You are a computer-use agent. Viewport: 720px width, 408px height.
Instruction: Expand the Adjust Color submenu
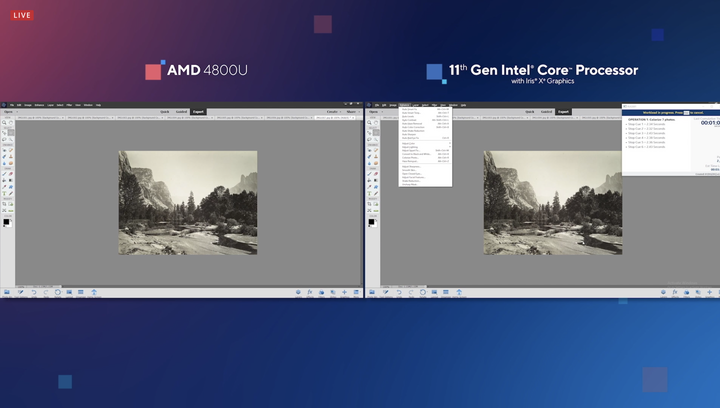click(x=425, y=143)
